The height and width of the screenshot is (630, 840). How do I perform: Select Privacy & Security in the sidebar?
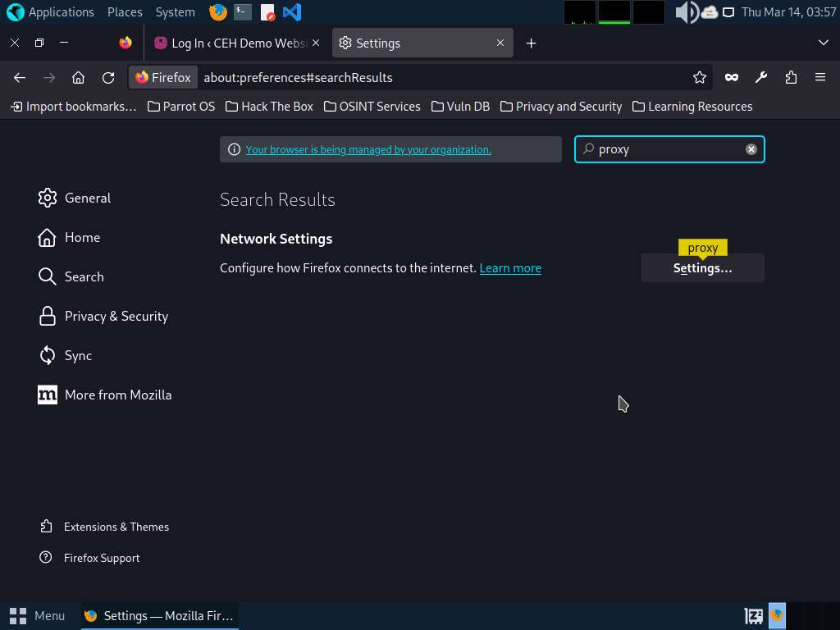tap(116, 316)
